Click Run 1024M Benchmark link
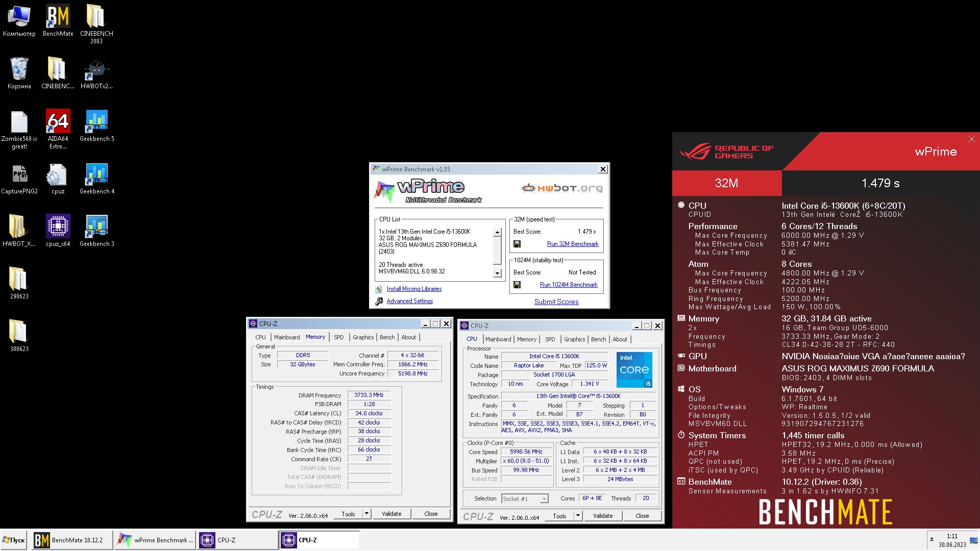Screen dimensions: 980x551 click(569, 285)
